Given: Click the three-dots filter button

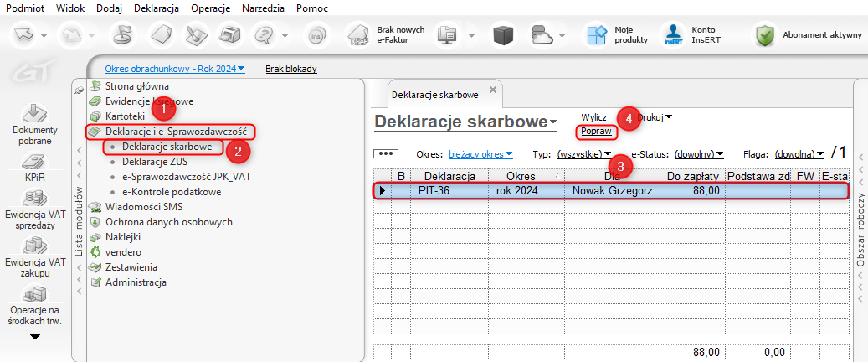Looking at the screenshot, I should click(x=385, y=153).
